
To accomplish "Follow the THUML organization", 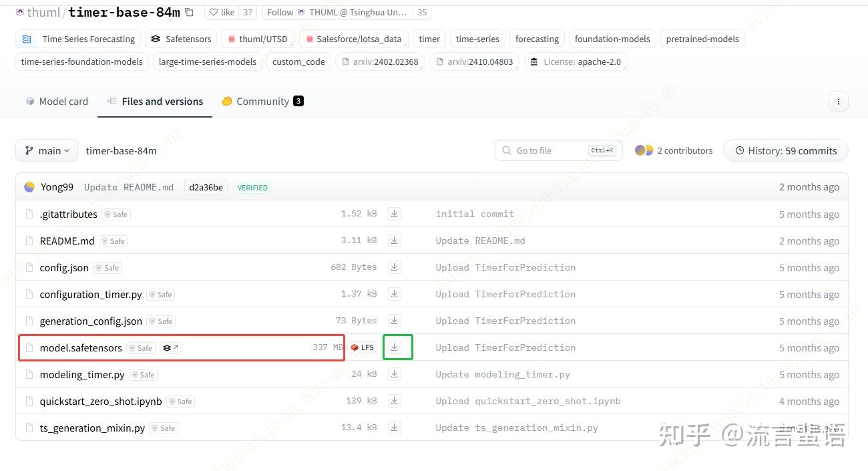I will pyautogui.click(x=280, y=11).
